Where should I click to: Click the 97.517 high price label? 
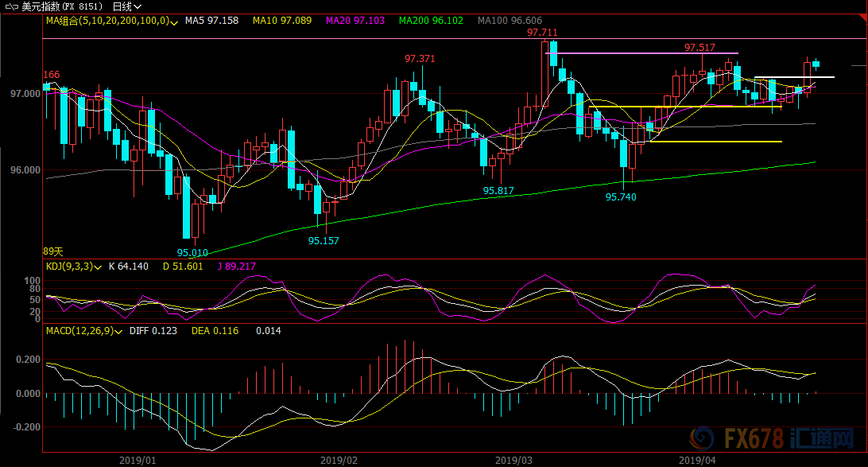click(699, 48)
